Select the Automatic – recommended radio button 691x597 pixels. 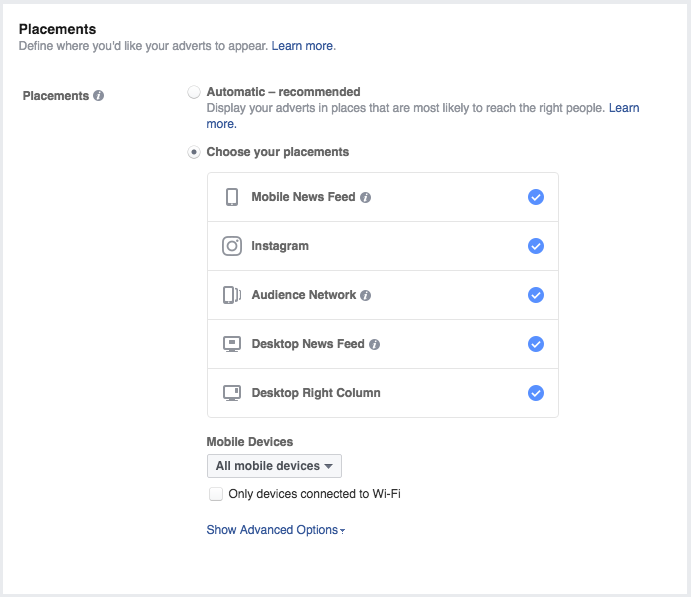[194, 92]
